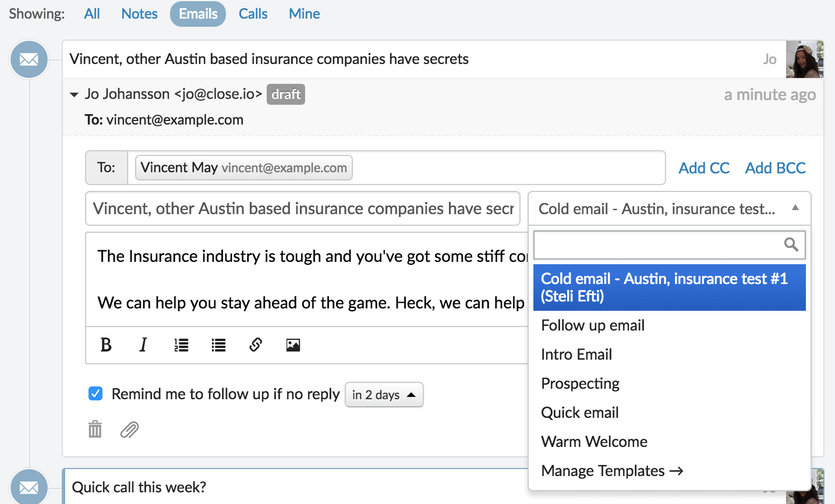The height and width of the screenshot is (504, 835).
Task: Click Add BCC link
Action: coord(776,168)
